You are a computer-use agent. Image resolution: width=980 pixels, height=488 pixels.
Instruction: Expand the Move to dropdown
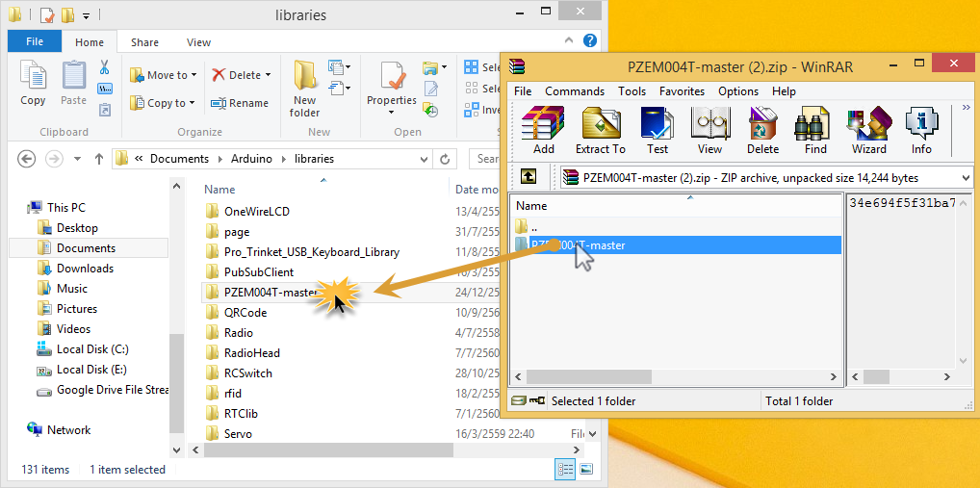[x=193, y=75]
